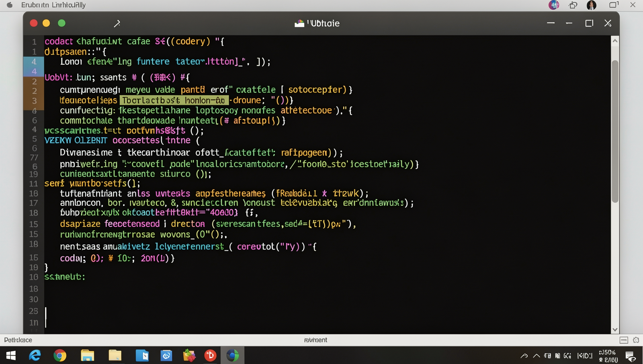The width and height of the screenshot is (643, 364).
Task: Launch Internet Explorer from the taskbar
Action: click(35, 356)
